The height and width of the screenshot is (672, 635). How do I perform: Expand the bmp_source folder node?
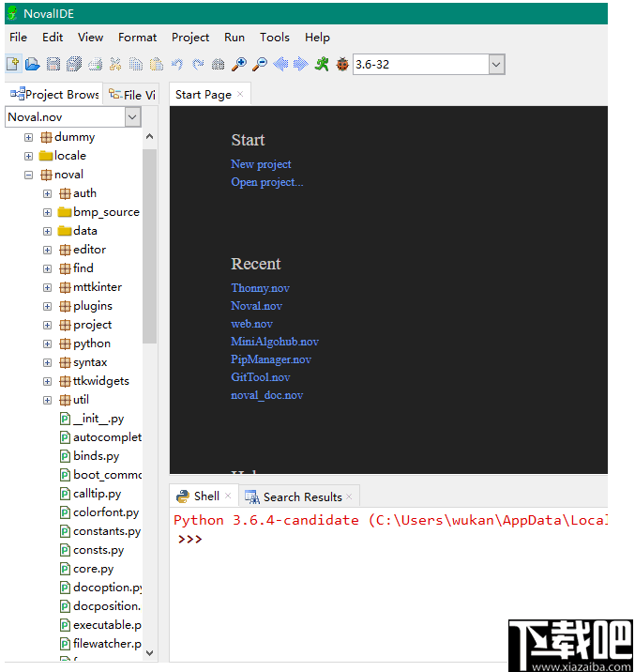(x=47, y=212)
